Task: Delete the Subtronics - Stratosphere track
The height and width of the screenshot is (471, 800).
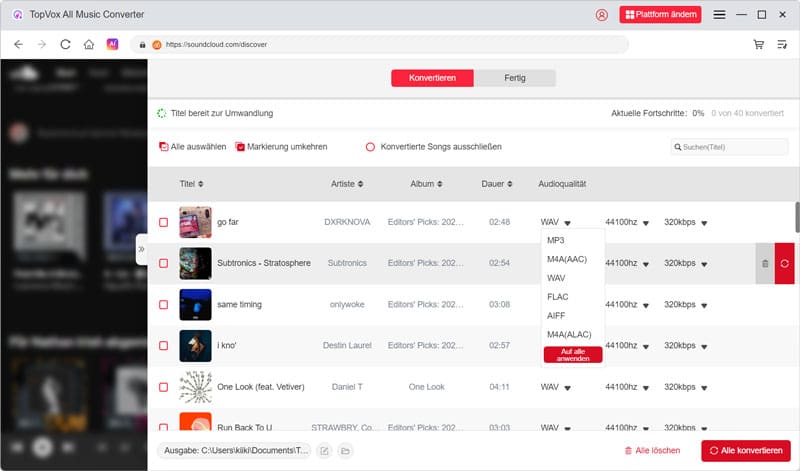Action: 765,263
